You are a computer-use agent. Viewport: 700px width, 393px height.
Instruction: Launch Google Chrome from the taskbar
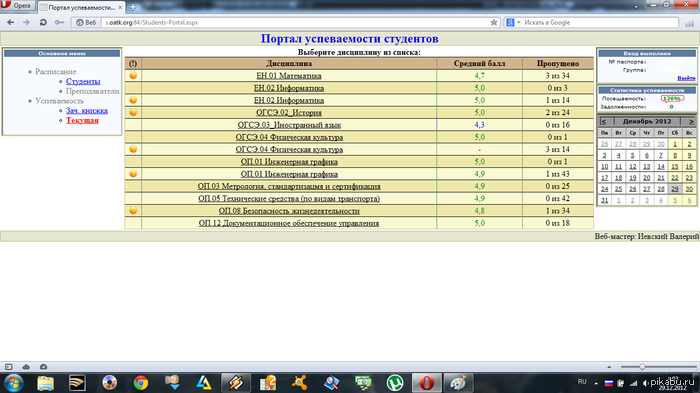click(x=141, y=383)
